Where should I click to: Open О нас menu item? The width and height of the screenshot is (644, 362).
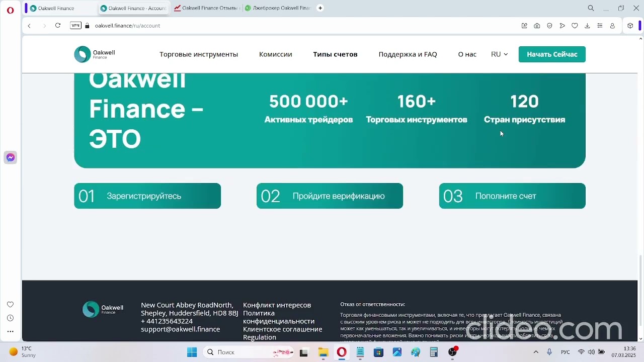coord(467,54)
